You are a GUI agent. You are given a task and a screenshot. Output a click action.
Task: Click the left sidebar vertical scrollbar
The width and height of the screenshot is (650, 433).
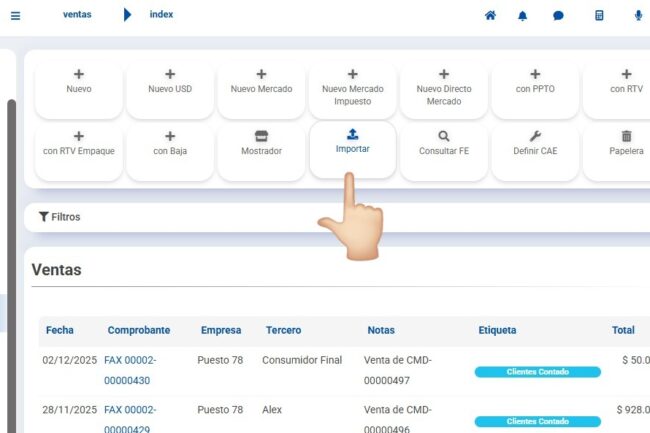(11, 250)
